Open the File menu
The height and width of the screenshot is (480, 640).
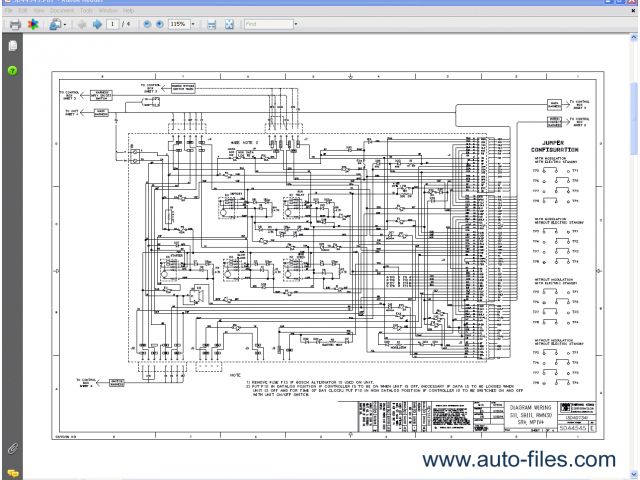(8, 10)
